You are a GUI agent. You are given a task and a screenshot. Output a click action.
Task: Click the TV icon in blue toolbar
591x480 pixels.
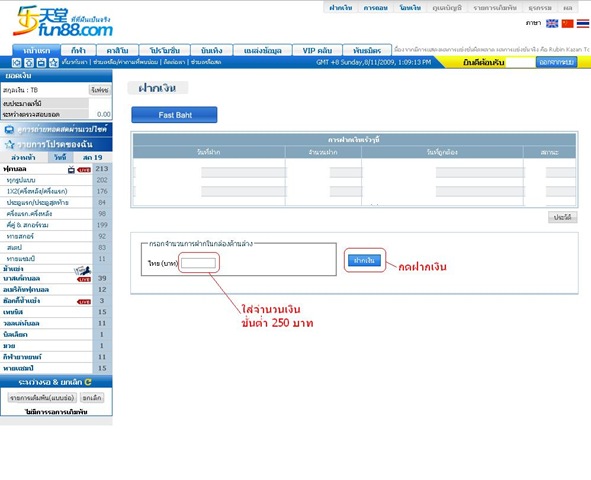click(41, 63)
